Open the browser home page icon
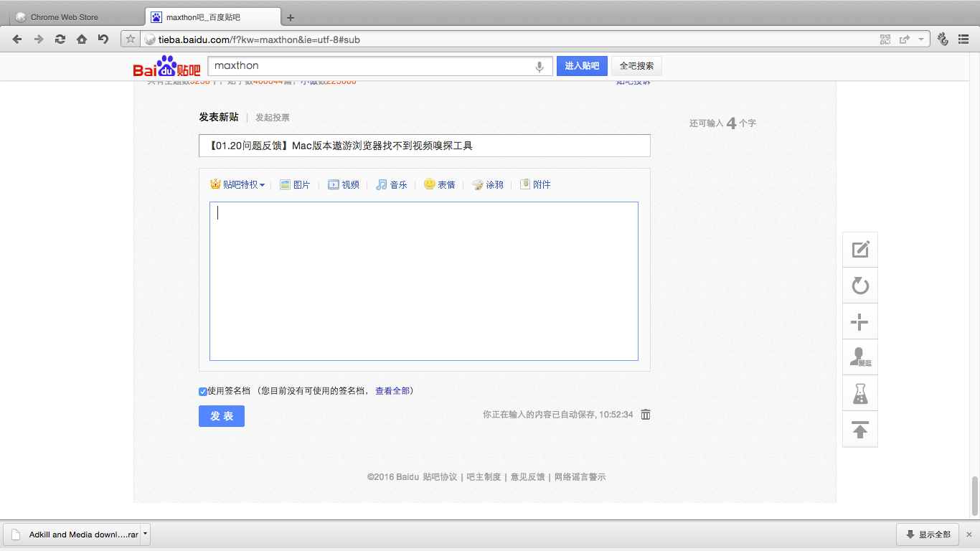 82,39
